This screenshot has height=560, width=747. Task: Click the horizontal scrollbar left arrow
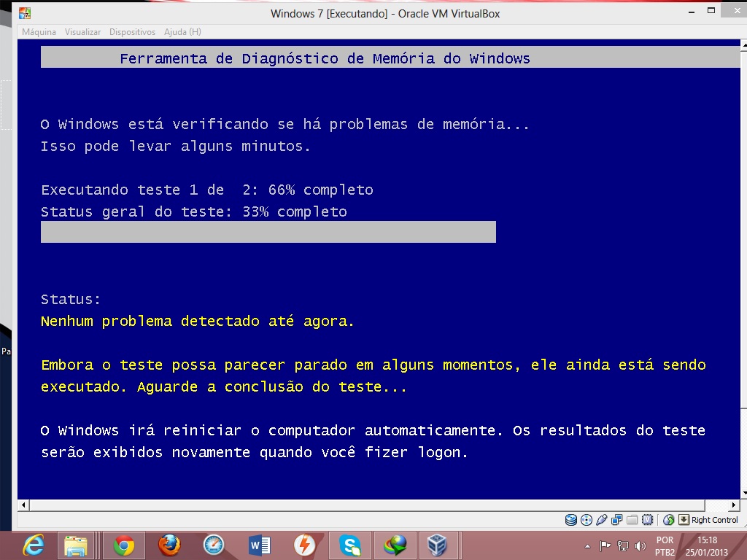click(24, 505)
